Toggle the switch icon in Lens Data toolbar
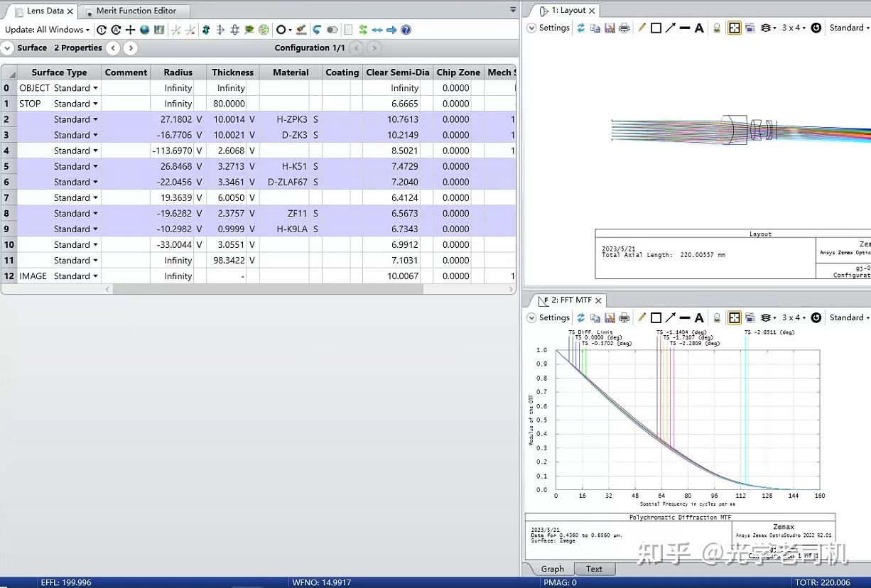The width and height of the screenshot is (871, 588). pyautogui.click(x=332, y=30)
